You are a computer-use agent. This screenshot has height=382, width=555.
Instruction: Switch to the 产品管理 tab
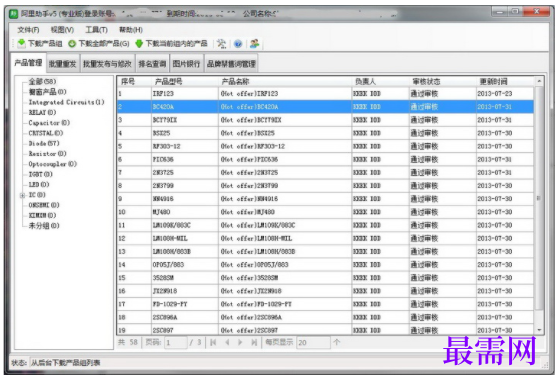coord(28,63)
